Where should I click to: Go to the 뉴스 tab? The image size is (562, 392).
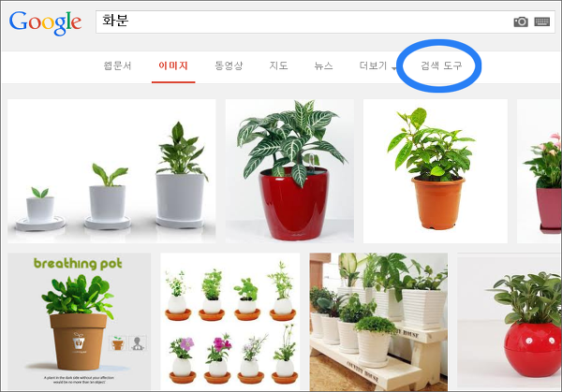click(324, 65)
